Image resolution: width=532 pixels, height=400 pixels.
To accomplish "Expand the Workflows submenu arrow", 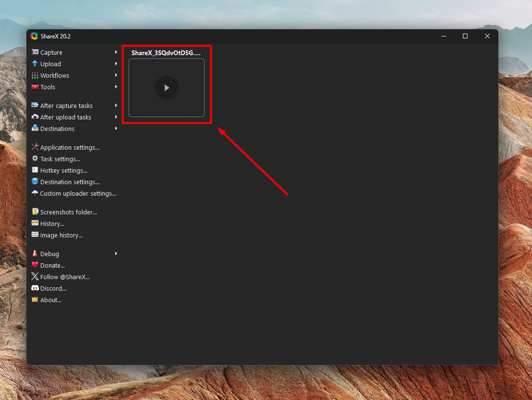I will [x=116, y=75].
